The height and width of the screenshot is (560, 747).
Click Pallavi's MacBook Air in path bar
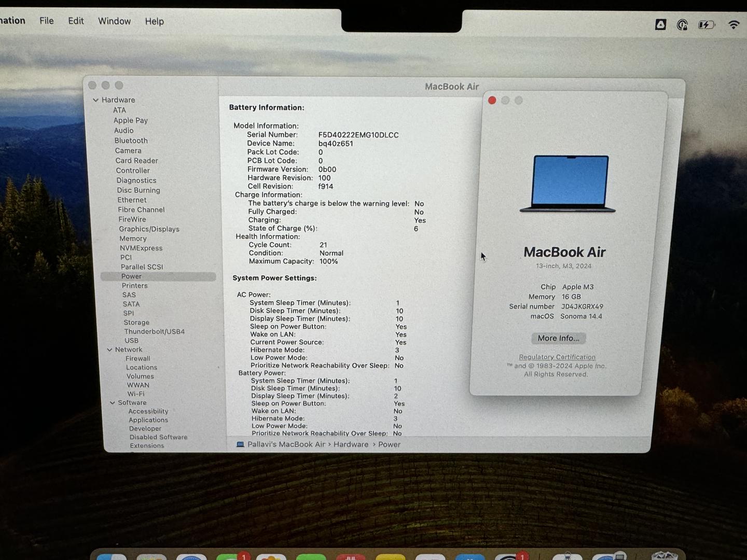286,445
